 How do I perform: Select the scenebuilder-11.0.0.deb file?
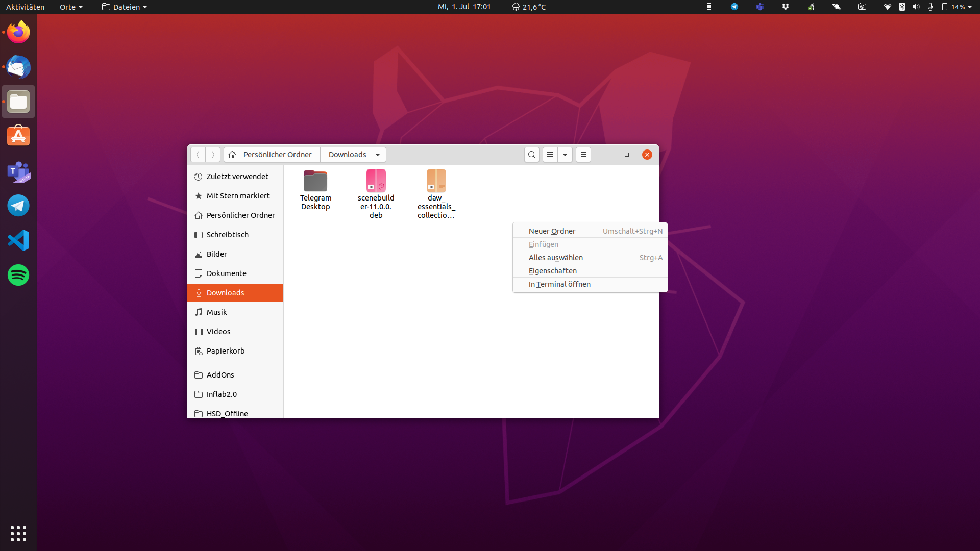[376, 182]
